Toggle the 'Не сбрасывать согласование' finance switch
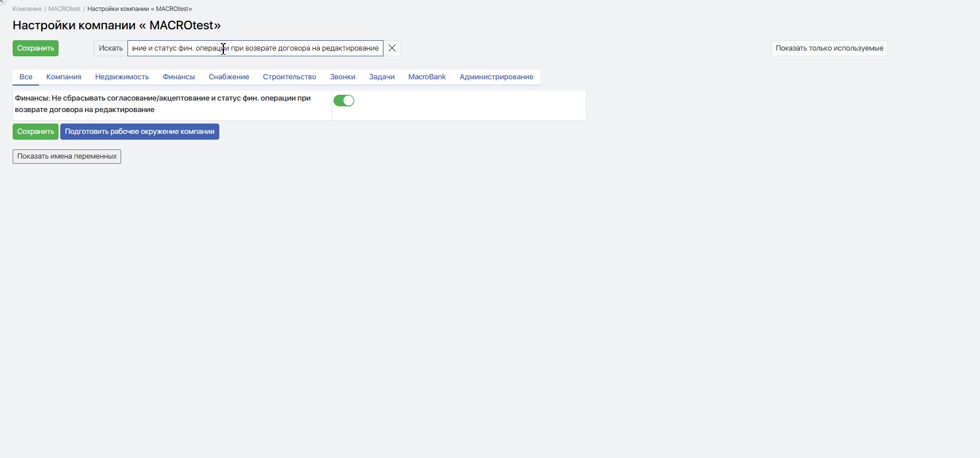Image resolution: width=980 pixels, height=458 pixels. click(344, 101)
